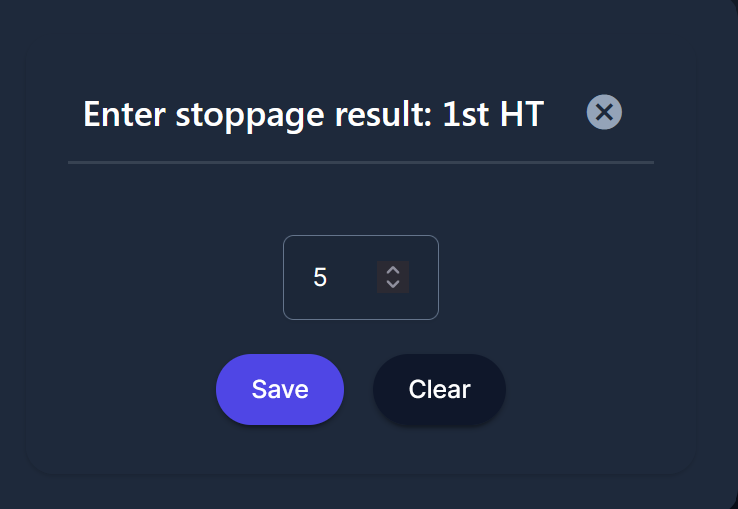
Task: Dismiss the 1st HT dialog with X
Action: point(604,112)
